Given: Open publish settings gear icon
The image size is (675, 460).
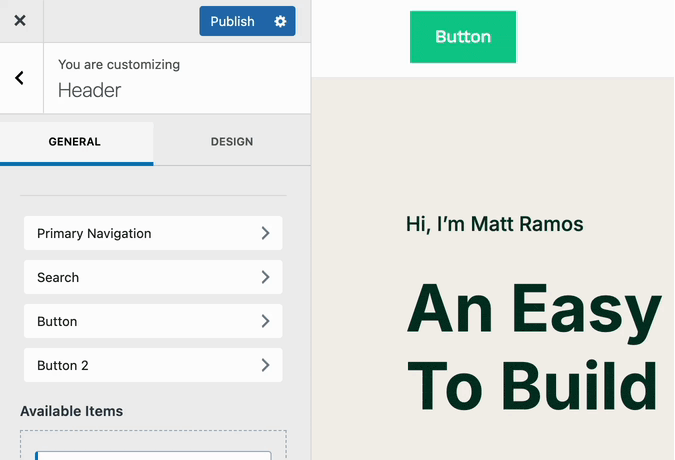Looking at the screenshot, I should (x=280, y=21).
